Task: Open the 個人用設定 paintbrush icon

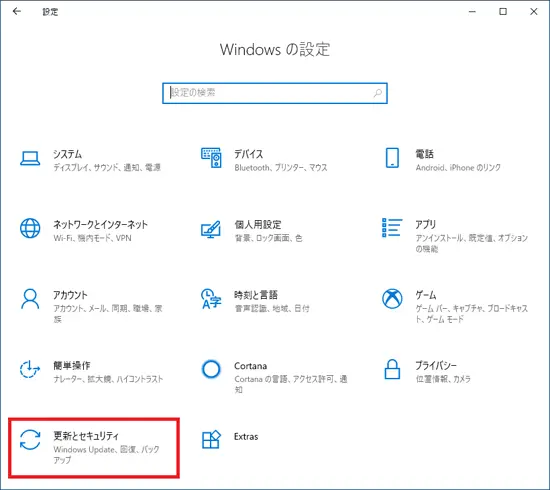Action: pyautogui.click(x=211, y=229)
